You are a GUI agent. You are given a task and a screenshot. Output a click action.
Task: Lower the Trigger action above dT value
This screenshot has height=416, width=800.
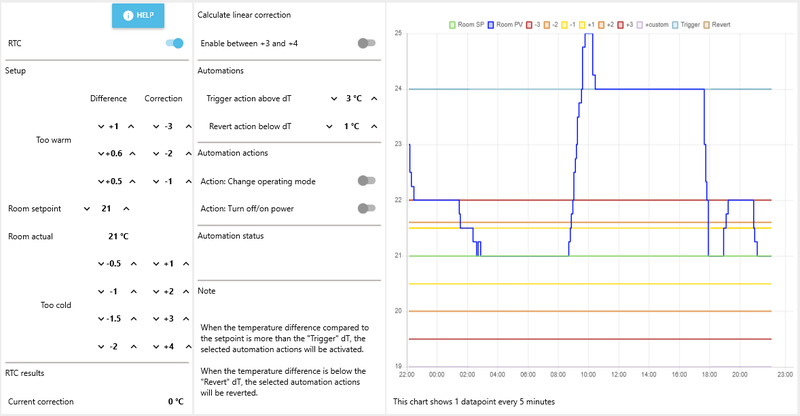[x=332, y=99]
